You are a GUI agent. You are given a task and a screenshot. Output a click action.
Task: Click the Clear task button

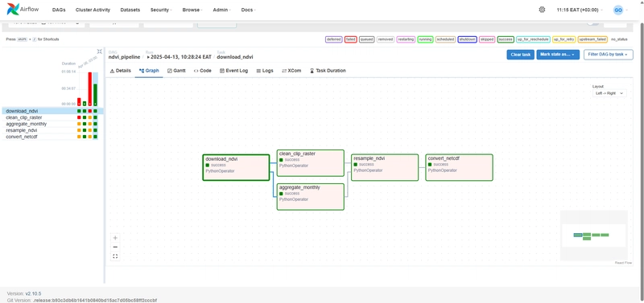coord(520,55)
